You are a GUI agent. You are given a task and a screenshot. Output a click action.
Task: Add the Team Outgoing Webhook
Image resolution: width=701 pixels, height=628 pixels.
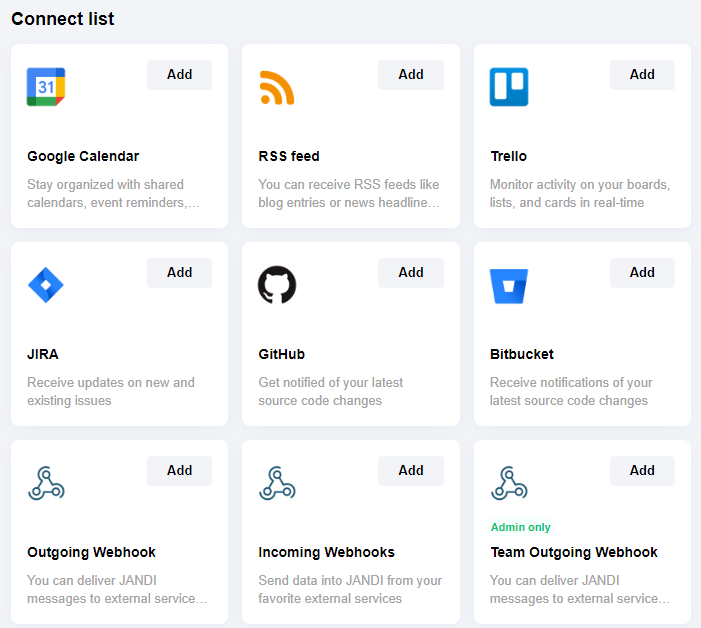[642, 471]
